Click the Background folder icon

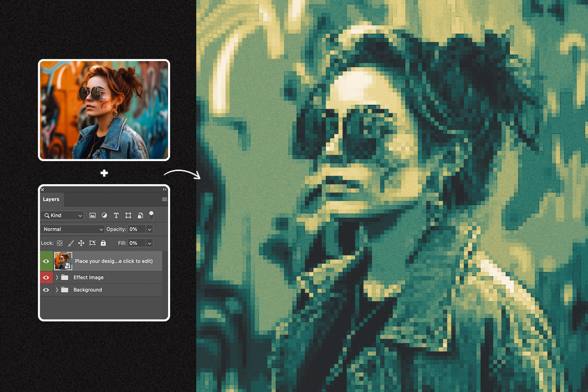pos(65,290)
